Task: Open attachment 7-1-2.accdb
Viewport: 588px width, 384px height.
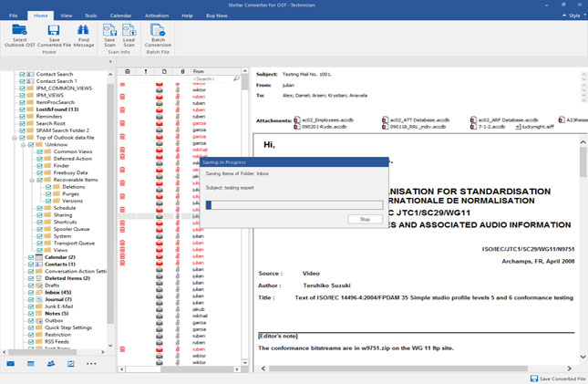Action: pos(488,127)
